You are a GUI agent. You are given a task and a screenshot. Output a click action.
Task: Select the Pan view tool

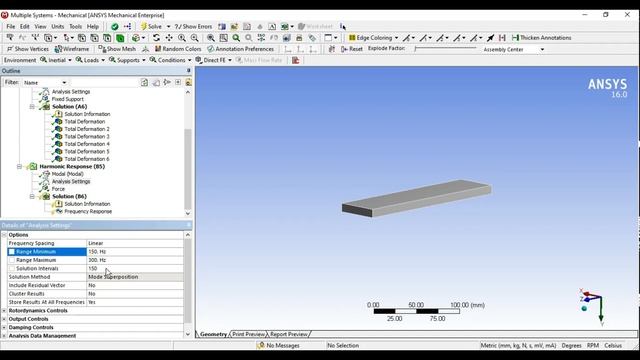pyautogui.click(x=169, y=38)
